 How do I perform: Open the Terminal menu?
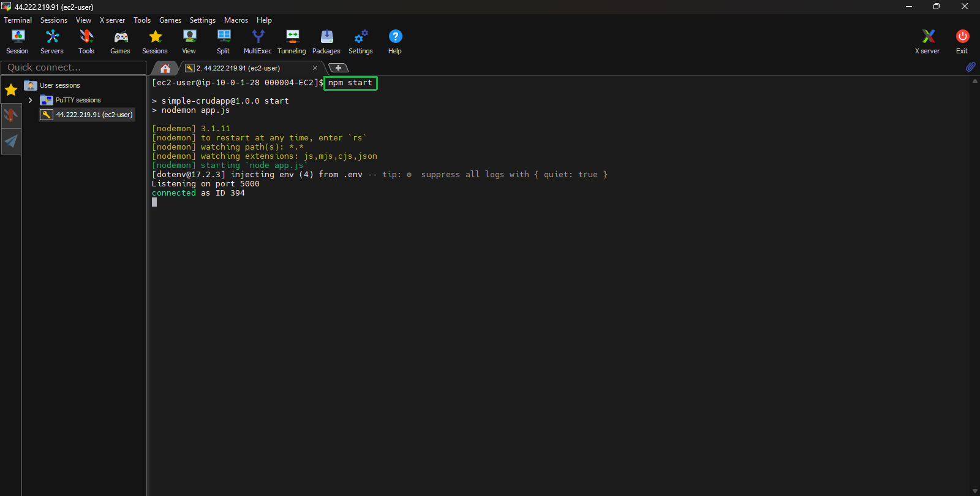click(18, 20)
